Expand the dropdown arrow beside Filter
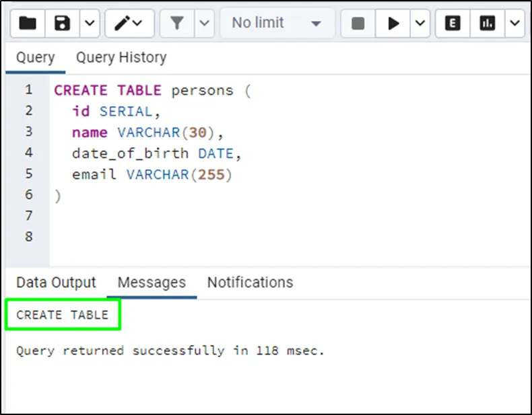Image resolution: width=532 pixels, height=415 pixels. (x=205, y=24)
